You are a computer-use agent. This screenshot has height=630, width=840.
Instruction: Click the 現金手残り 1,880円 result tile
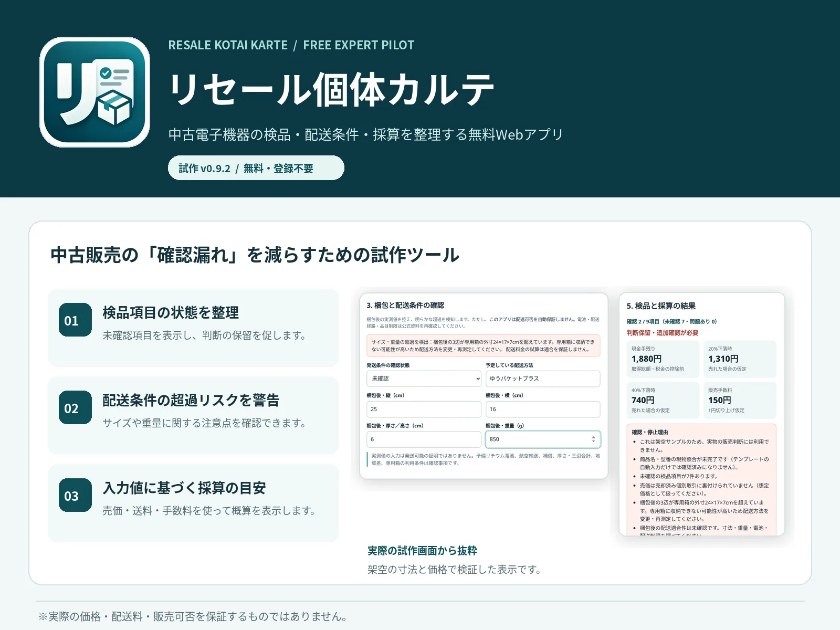pyautogui.click(x=663, y=359)
